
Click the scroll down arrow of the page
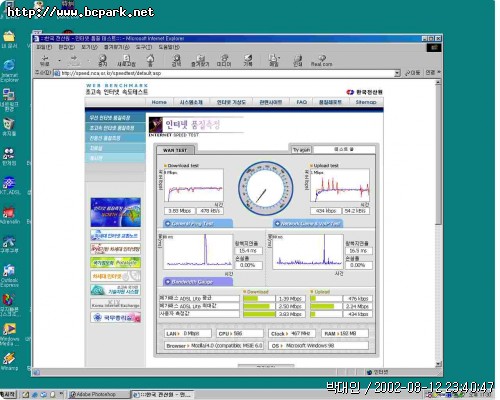click(438, 364)
